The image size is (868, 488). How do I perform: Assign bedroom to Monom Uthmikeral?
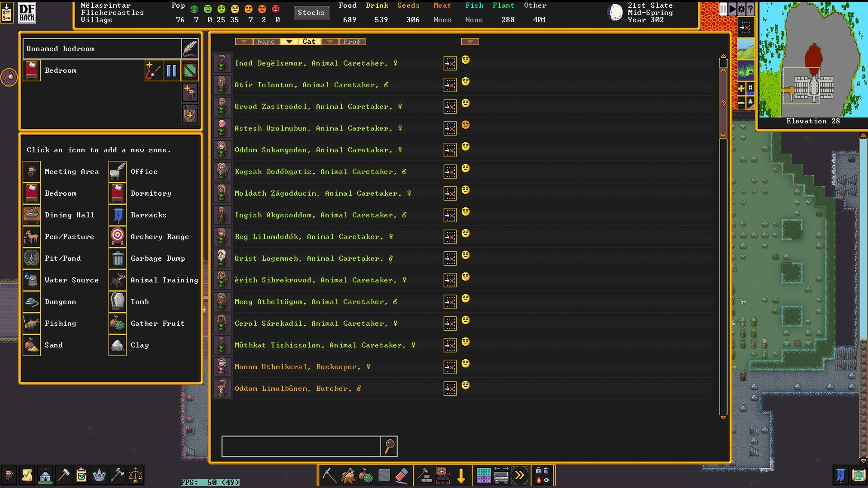point(450,367)
